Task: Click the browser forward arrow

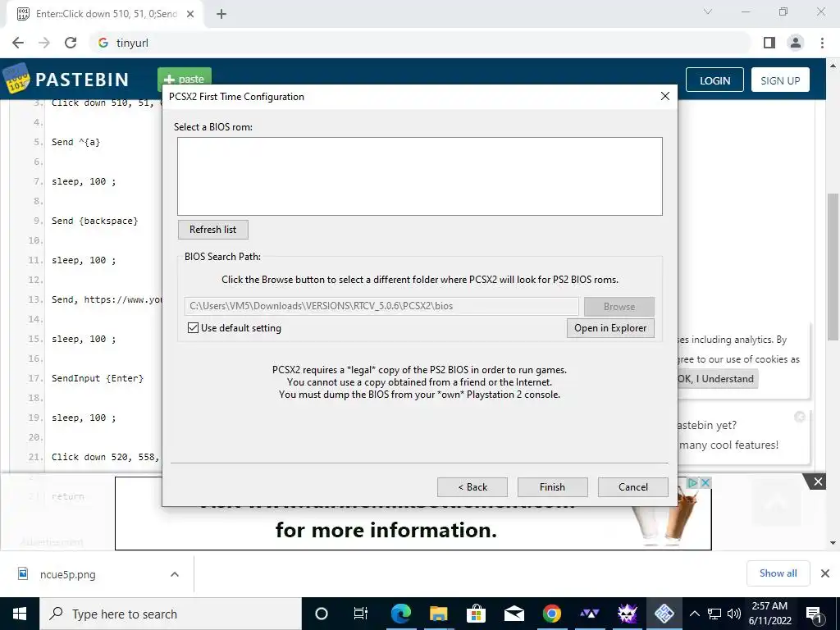Action: click(x=44, y=43)
